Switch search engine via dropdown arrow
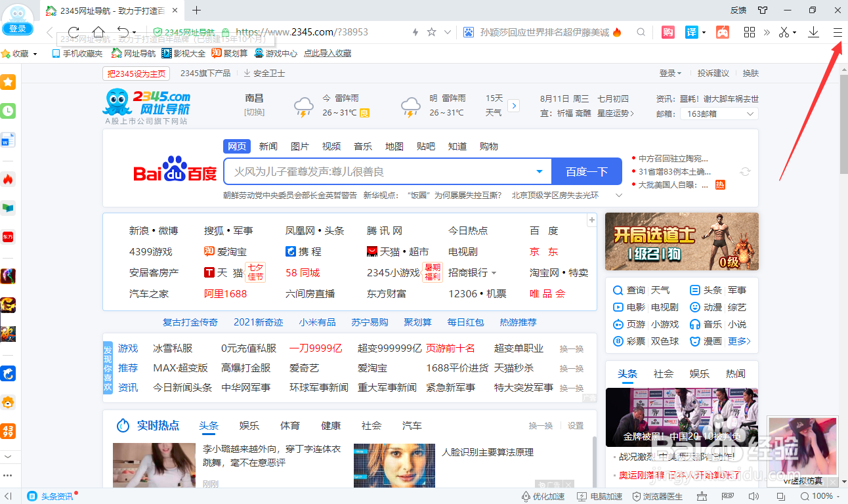The image size is (848, 504). (540, 171)
